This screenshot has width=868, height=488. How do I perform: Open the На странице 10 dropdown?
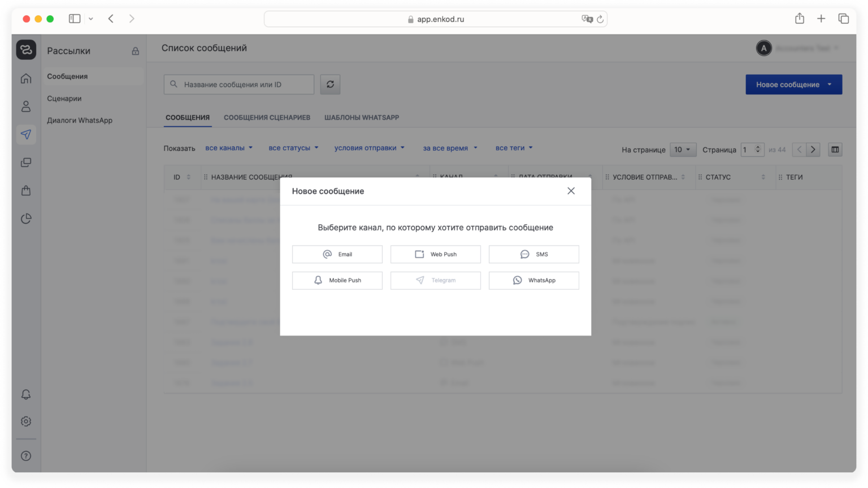point(683,150)
